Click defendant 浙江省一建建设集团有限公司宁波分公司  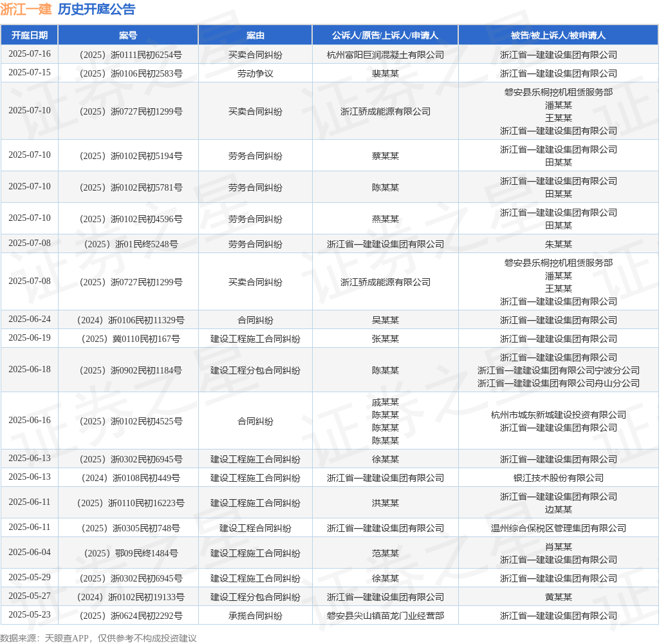point(559,370)
